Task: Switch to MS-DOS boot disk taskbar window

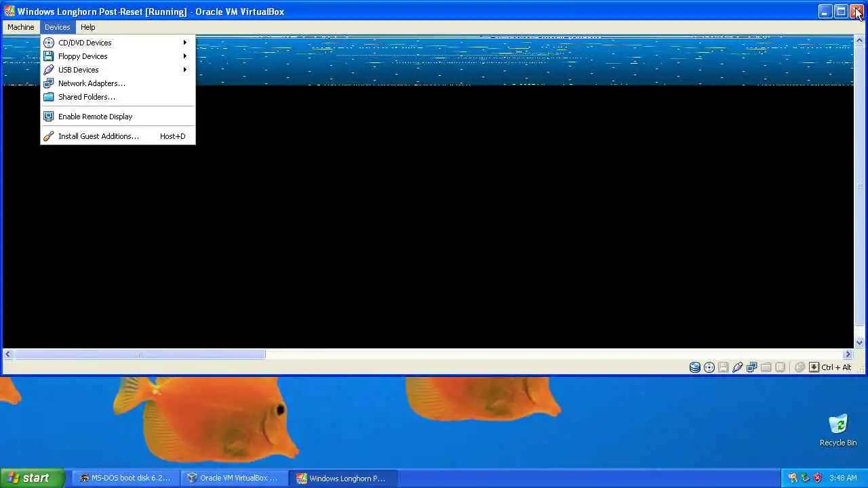Action: 125,478
